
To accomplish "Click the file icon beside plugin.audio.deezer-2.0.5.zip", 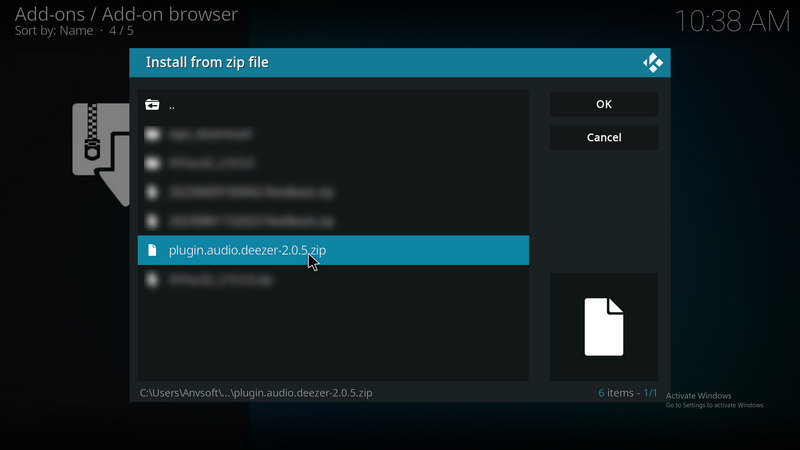I will point(152,250).
